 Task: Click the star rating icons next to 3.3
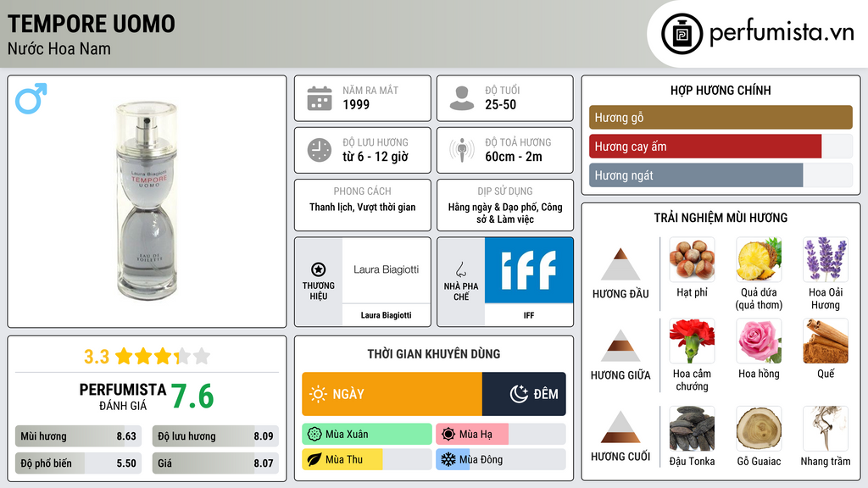pyautogui.click(x=162, y=357)
